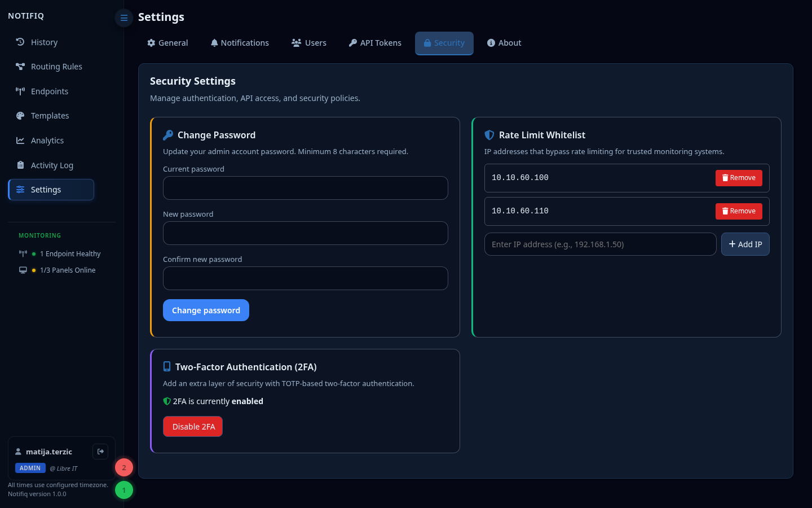
Task: Click the Disable 2FA button
Action: (x=193, y=427)
